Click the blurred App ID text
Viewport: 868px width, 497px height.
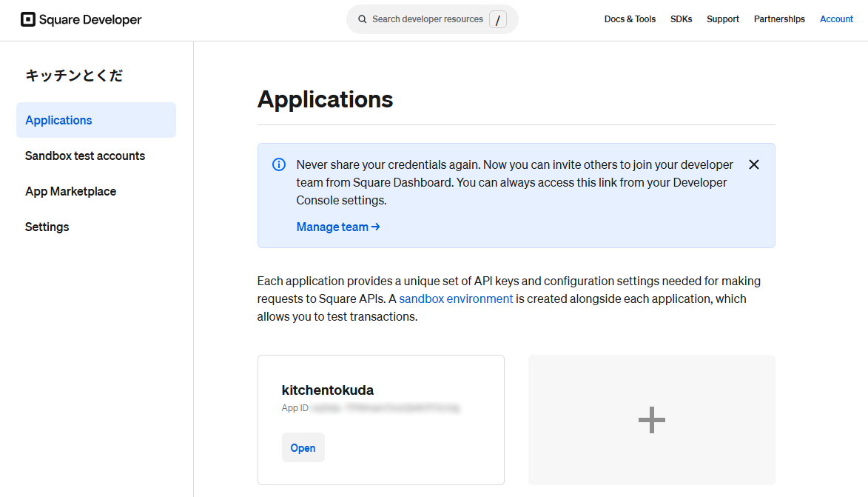pyautogui.click(x=386, y=408)
